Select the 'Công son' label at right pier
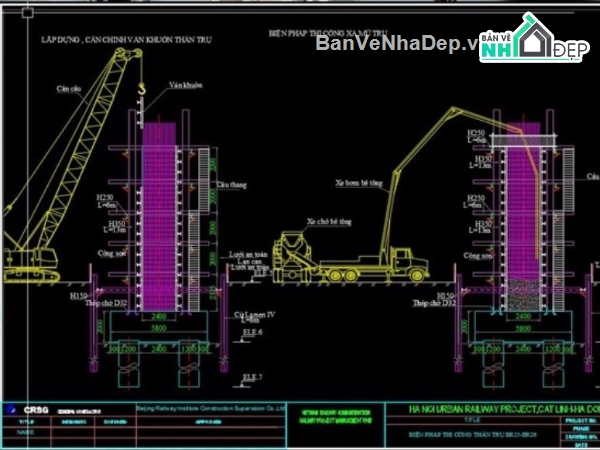Viewport: 600px width, 450px height. tap(478, 256)
